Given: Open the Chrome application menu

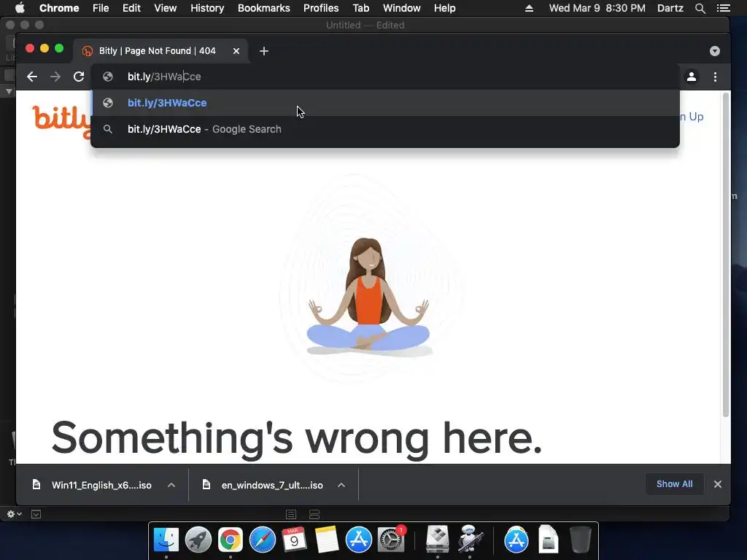Looking at the screenshot, I should [x=59, y=8].
